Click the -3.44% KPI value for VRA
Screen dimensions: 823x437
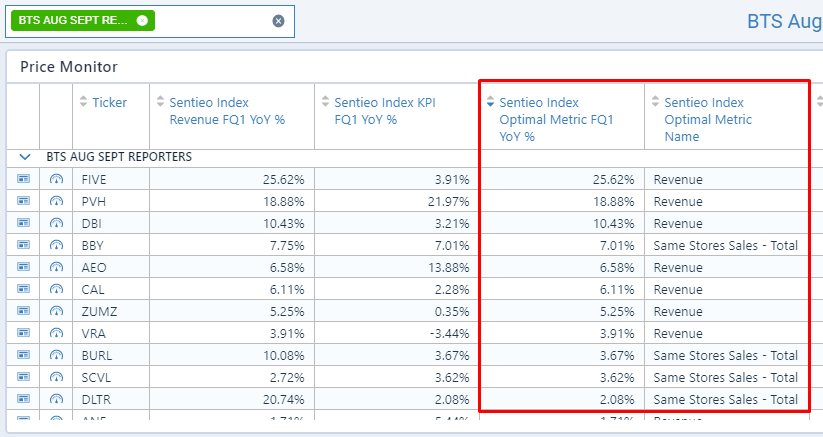click(450, 334)
